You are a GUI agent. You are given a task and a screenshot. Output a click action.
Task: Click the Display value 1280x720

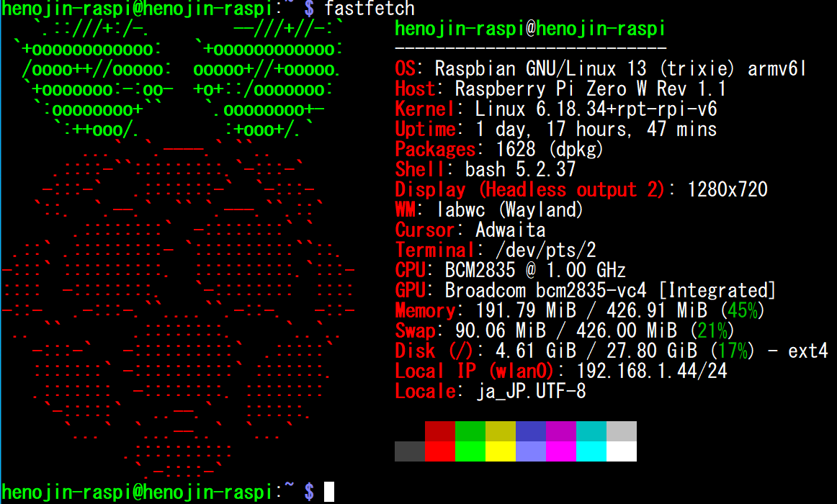[728, 189]
